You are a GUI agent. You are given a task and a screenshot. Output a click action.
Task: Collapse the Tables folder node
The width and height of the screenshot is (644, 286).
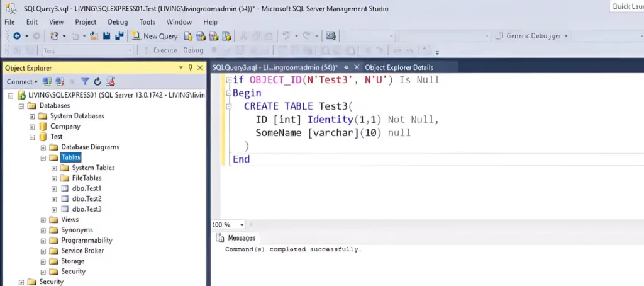43,157
